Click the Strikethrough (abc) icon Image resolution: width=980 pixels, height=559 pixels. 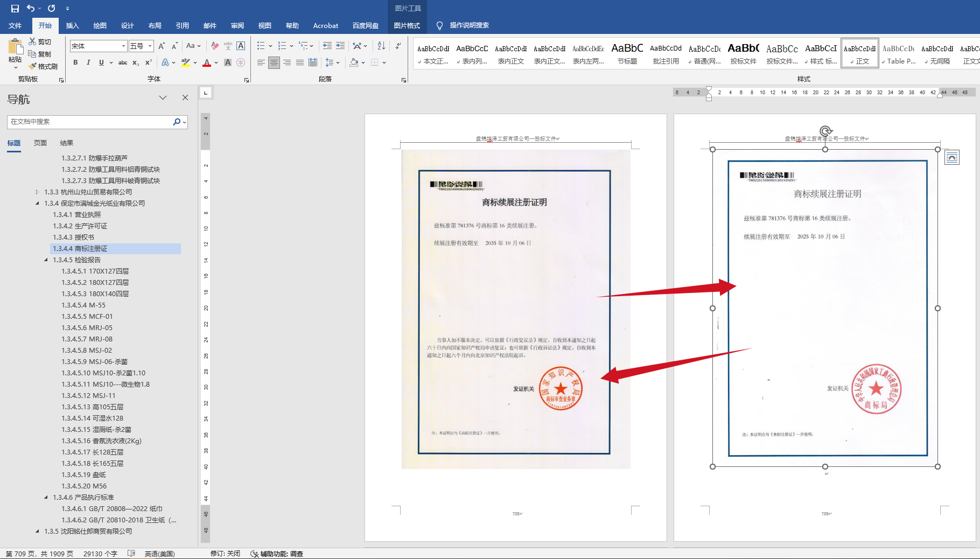123,62
